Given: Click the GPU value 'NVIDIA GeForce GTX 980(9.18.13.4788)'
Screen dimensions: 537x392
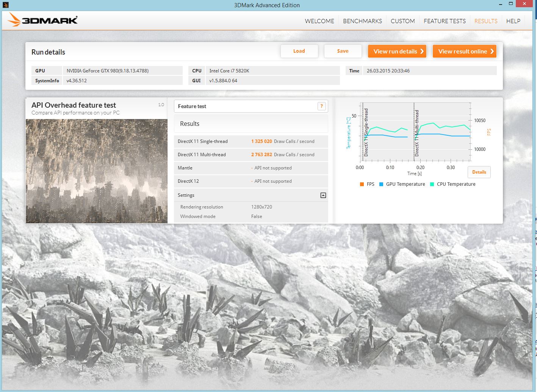Looking at the screenshot, I should pos(108,71).
